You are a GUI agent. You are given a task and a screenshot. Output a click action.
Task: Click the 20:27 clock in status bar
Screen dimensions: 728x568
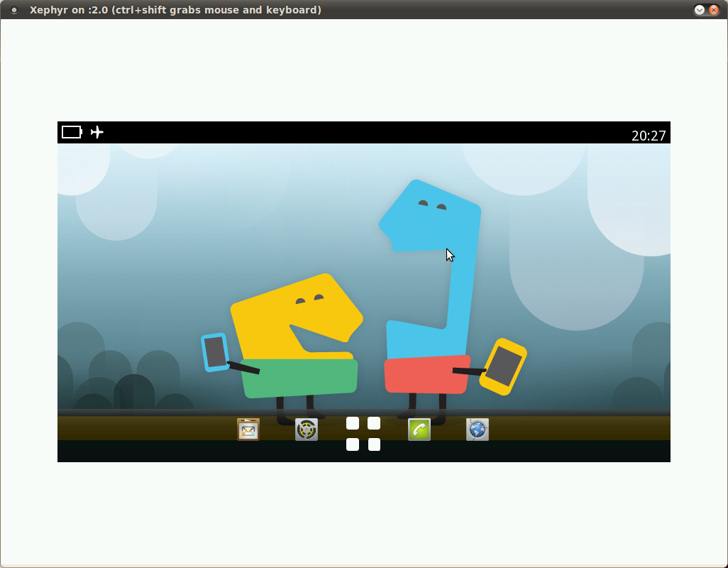click(x=648, y=136)
